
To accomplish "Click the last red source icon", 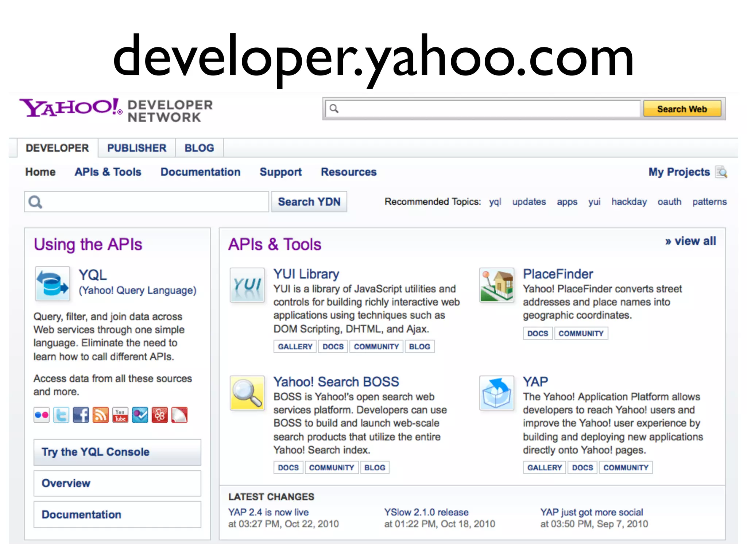I will [179, 415].
